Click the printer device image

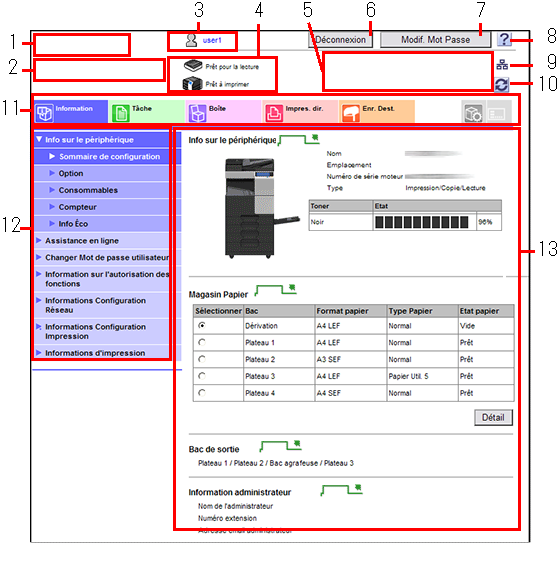tap(262, 208)
